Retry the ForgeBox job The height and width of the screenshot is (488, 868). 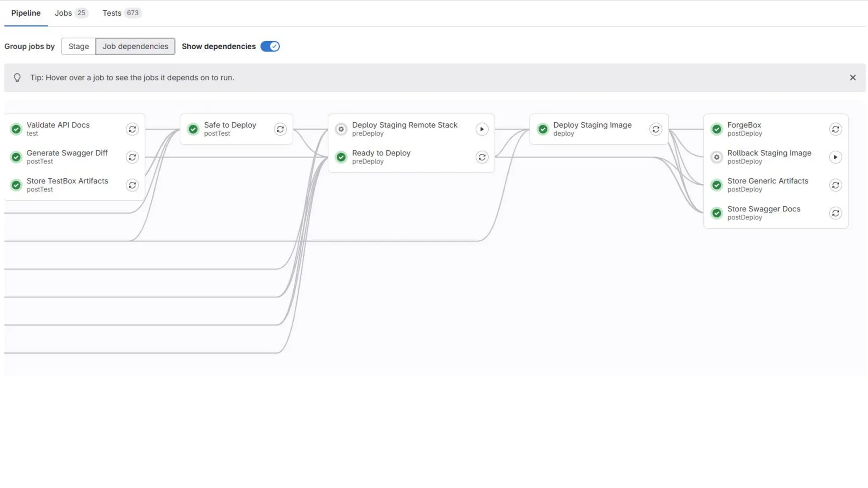(x=835, y=129)
